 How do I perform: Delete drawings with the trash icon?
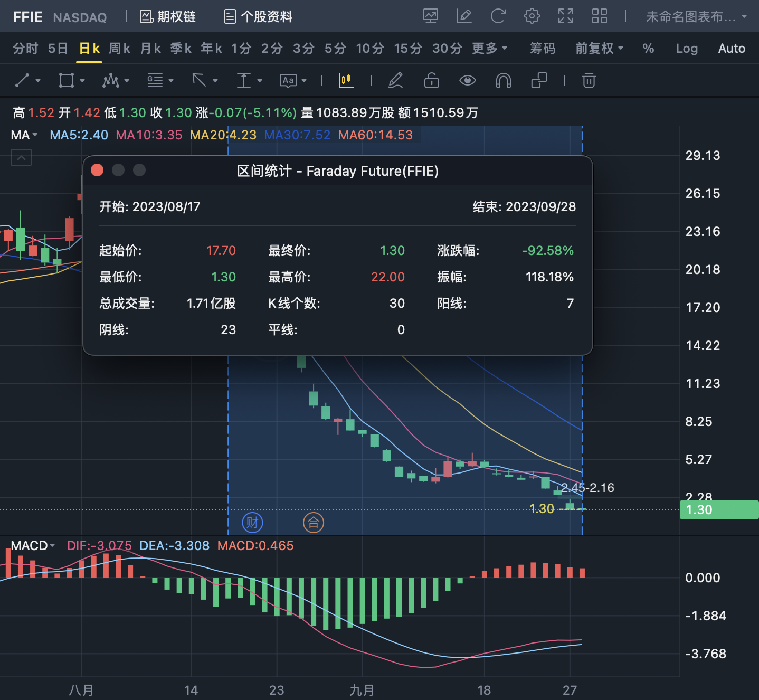click(x=589, y=81)
